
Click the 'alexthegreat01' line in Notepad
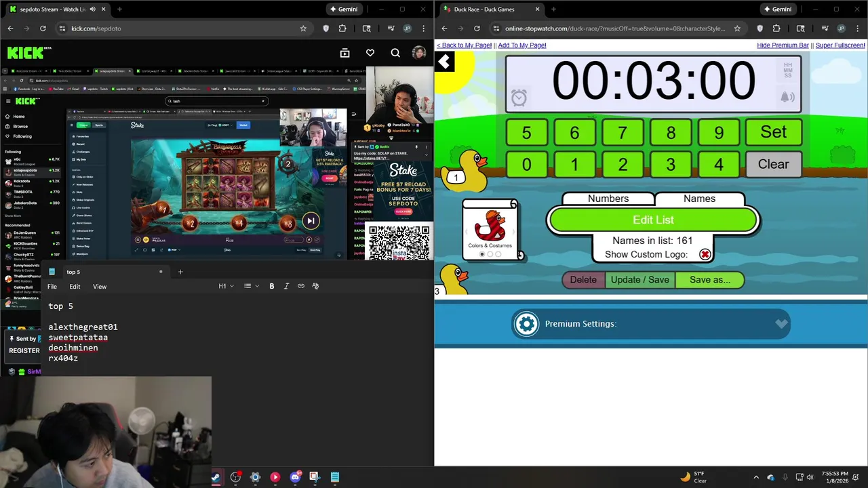83,327
